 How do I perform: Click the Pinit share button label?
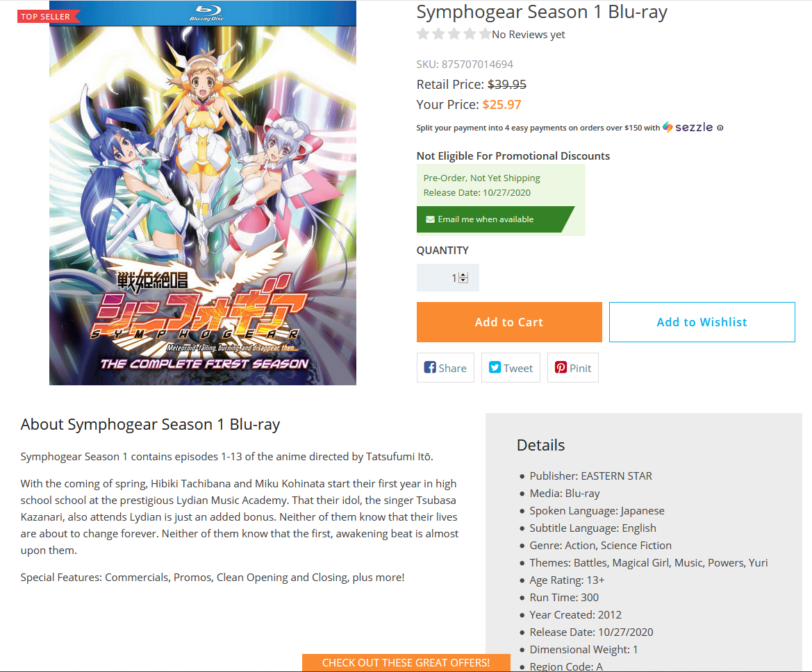click(580, 368)
